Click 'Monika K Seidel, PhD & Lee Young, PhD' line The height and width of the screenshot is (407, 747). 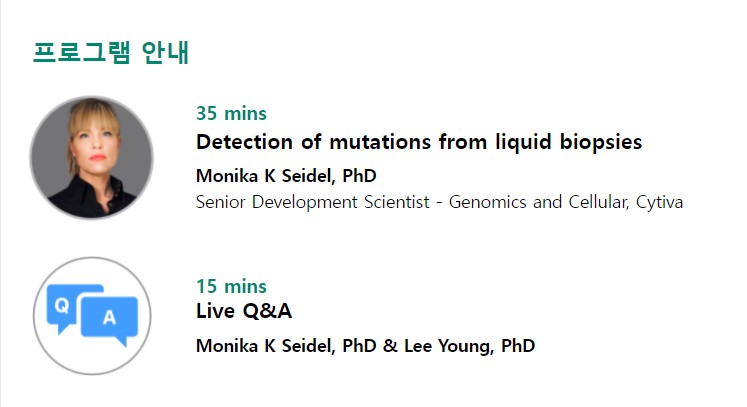[365, 346]
